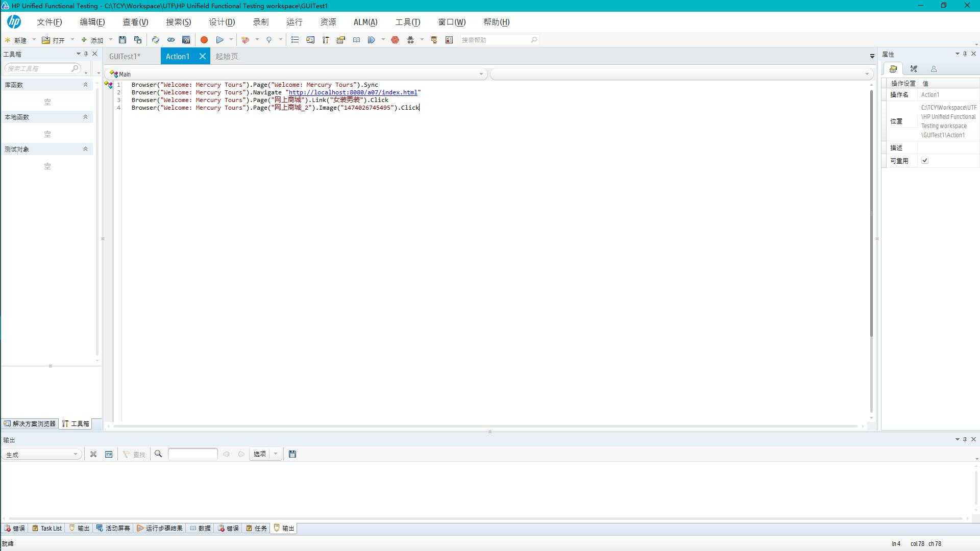Open the 新建 dropdown arrow
Image resolution: width=980 pixels, height=551 pixels.
point(34,40)
